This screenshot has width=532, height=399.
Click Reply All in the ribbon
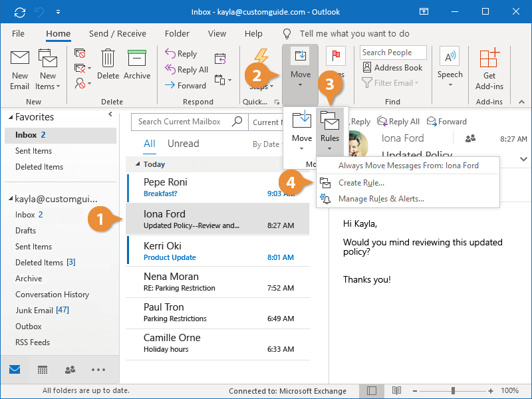coord(186,70)
